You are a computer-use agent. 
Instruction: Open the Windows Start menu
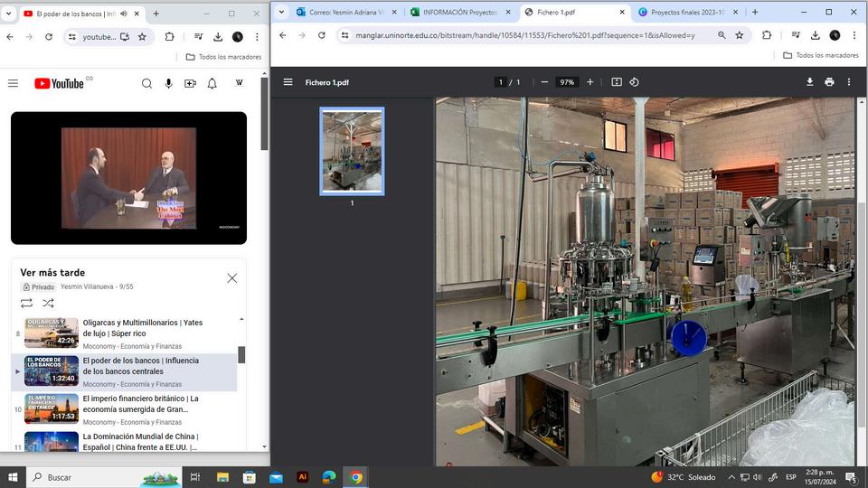click(x=13, y=477)
